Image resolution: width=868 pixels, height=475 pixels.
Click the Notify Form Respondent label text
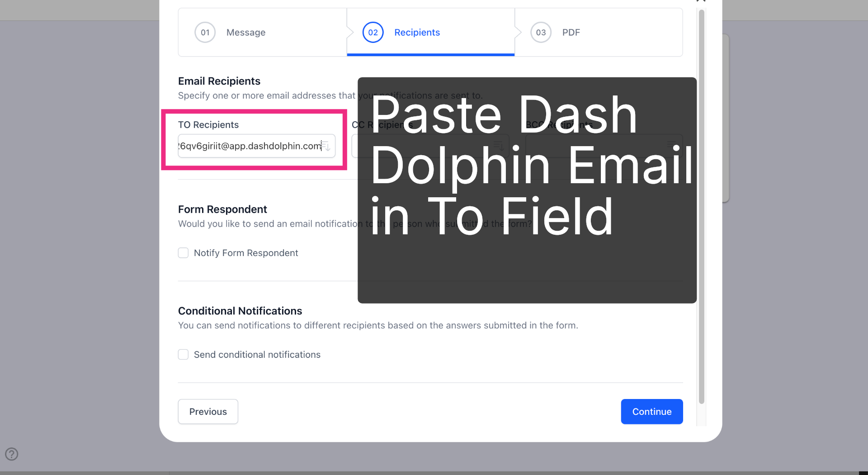(x=246, y=253)
